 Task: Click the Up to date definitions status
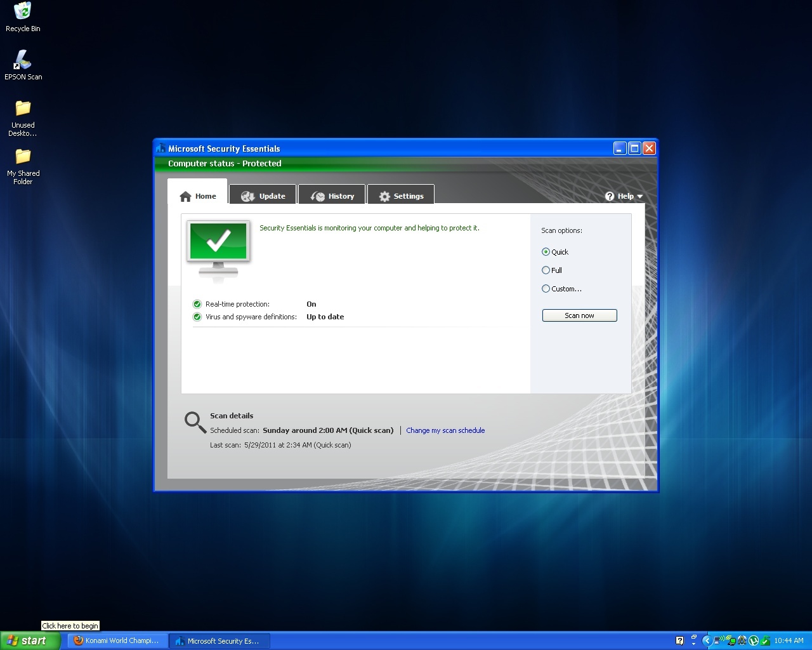[325, 317]
